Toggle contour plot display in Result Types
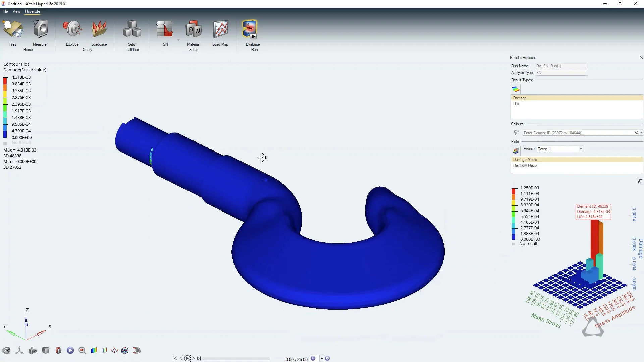 tap(516, 89)
